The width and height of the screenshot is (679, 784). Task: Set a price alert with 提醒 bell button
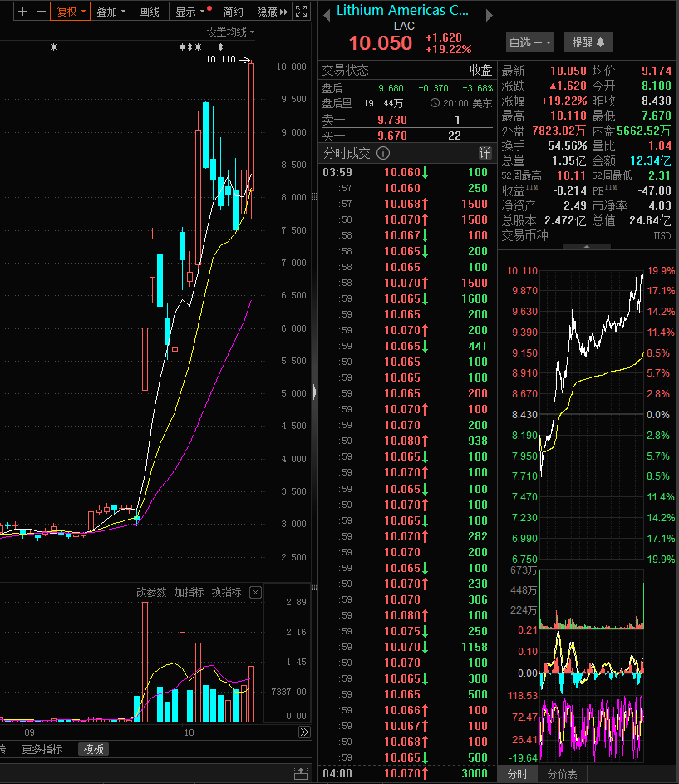click(588, 42)
